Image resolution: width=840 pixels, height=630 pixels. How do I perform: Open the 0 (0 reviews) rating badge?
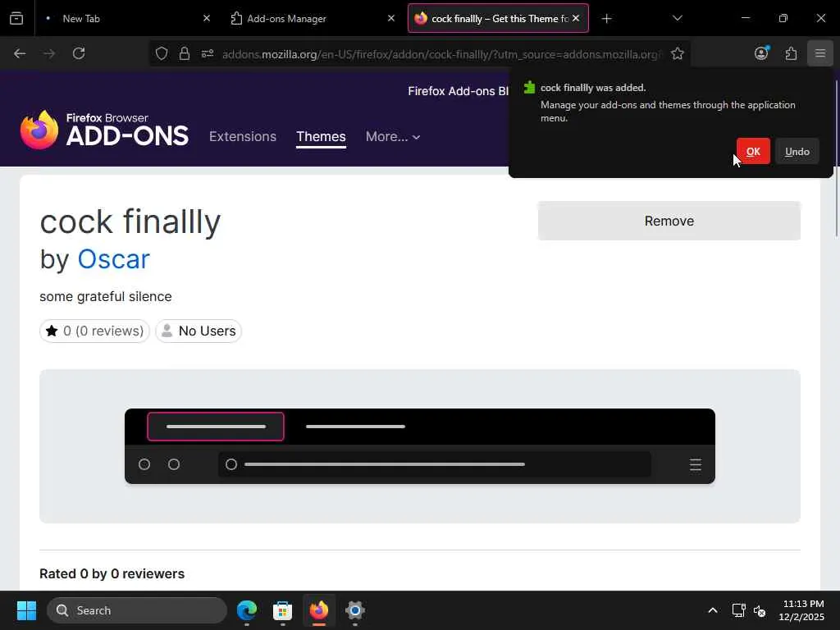tap(95, 331)
